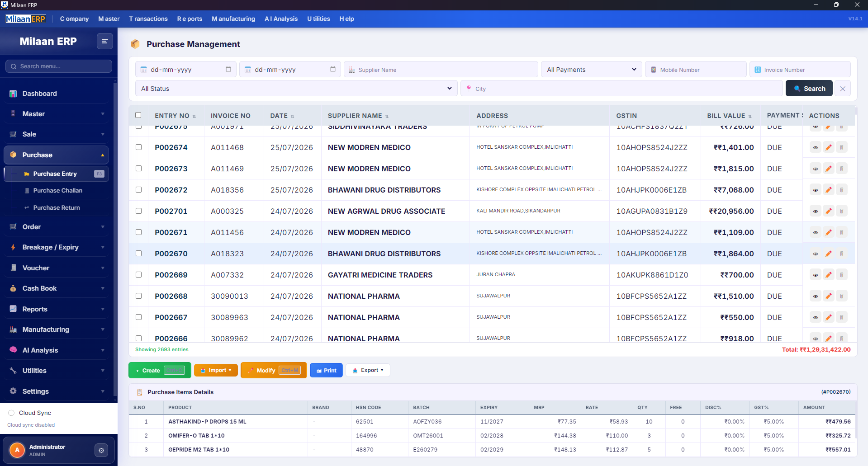Open the Company menu
This screenshot has height=466, width=868.
74,19
